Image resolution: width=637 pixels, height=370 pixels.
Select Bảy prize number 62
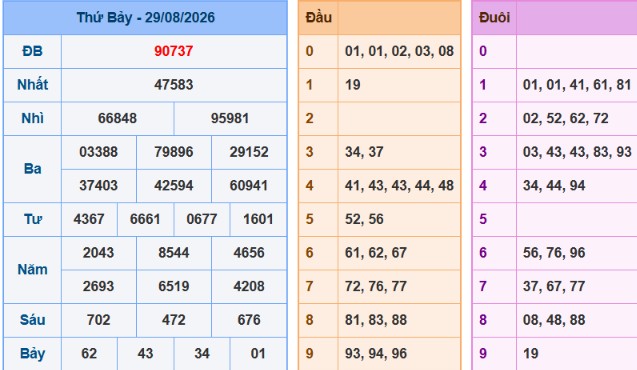coord(89,354)
